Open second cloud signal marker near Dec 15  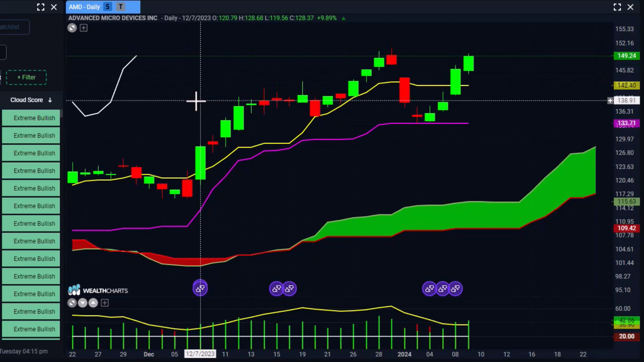point(289,288)
